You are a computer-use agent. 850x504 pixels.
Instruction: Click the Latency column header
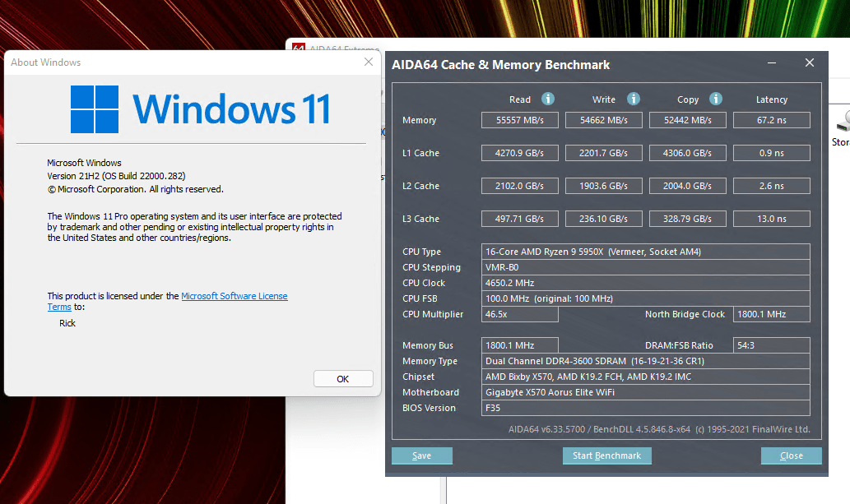pyautogui.click(x=772, y=99)
